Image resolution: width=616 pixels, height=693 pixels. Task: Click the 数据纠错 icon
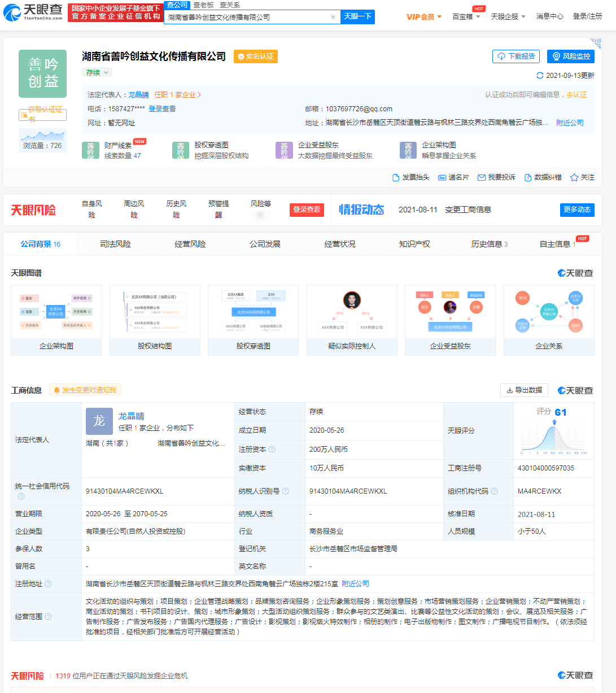(528, 177)
